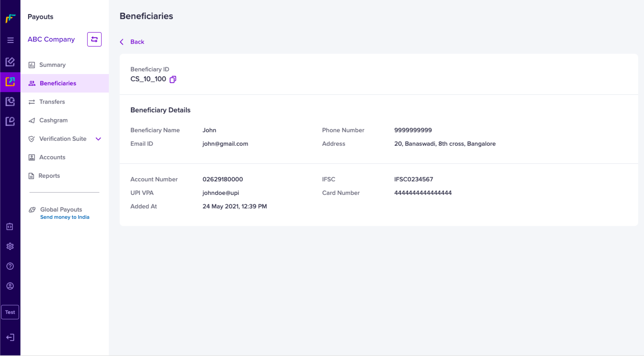Image resolution: width=644 pixels, height=356 pixels.
Task: Select Transfers in the sidebar
Action: (52, 102)
